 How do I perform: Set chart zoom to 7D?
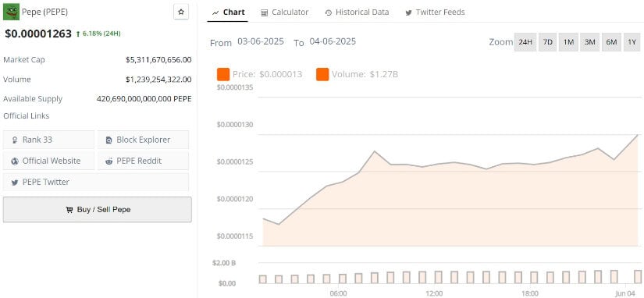[547, 42]
